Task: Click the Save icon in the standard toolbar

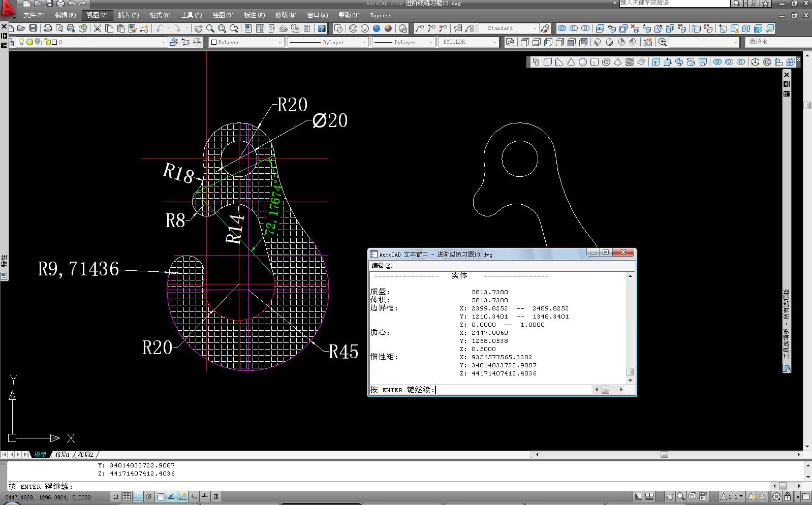Action: 33,28
